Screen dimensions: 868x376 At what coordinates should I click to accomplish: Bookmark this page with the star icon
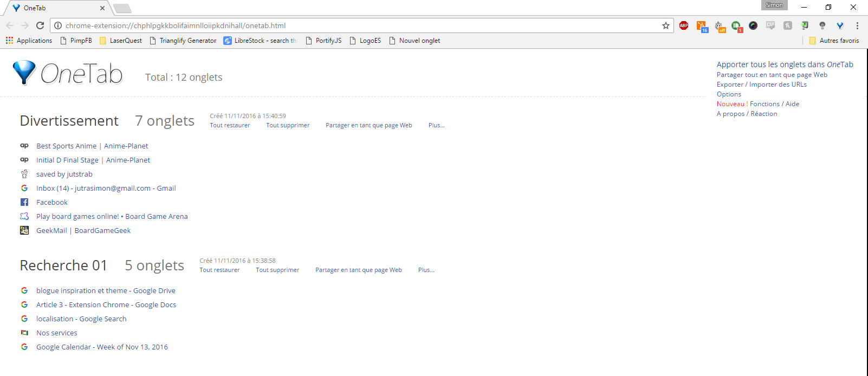(666, 25)
